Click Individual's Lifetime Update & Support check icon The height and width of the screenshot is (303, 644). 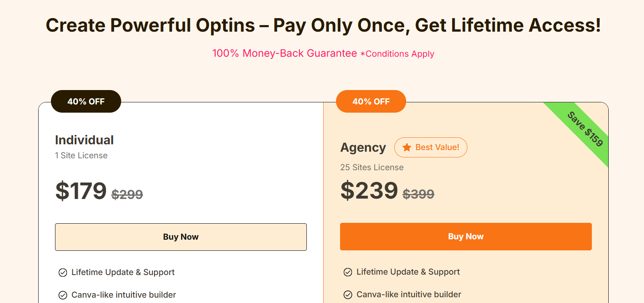63,273
